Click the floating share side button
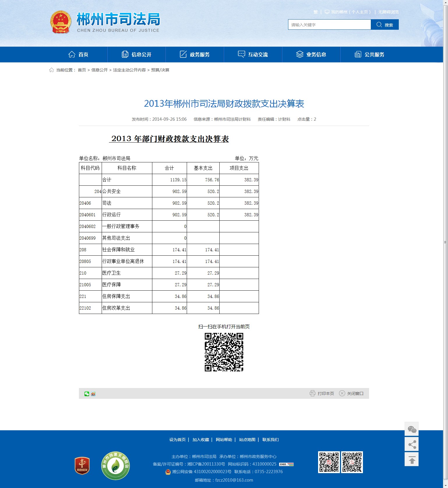 coord(412,444)
